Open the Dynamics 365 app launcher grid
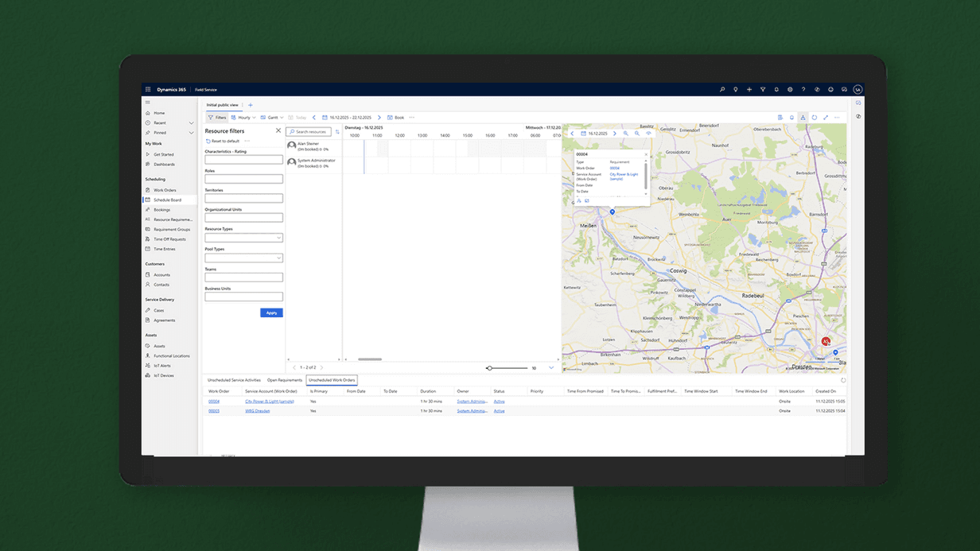Viewport: 980px width, 551px height. (148, 90)
